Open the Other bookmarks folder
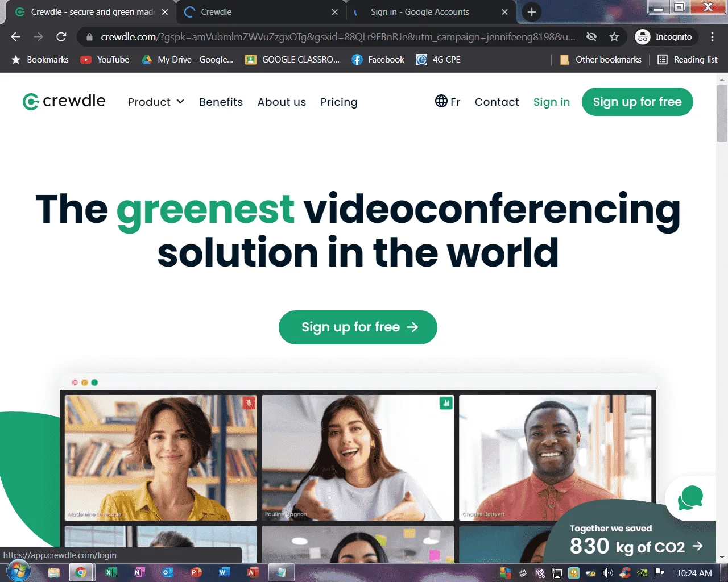Viewport: 728px width, 582px height. click(x=601, y=60)
